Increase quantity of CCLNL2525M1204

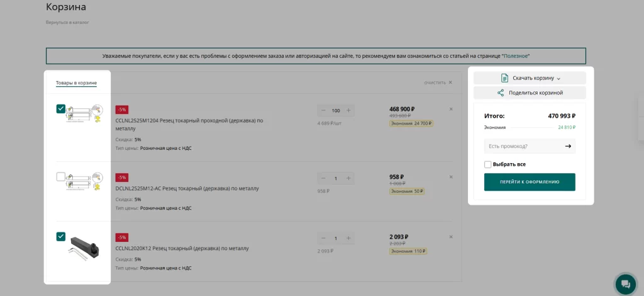click(x=348, y=111)
